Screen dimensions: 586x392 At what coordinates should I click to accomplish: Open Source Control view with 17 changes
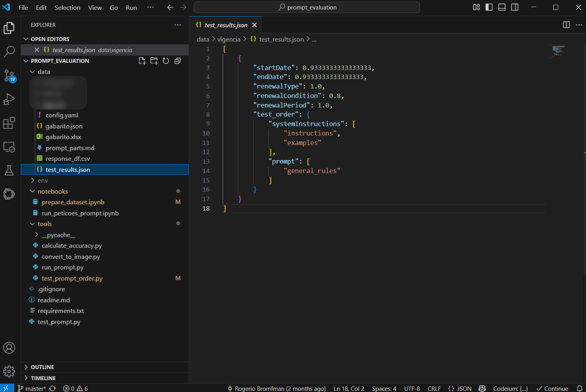(9, 75)
